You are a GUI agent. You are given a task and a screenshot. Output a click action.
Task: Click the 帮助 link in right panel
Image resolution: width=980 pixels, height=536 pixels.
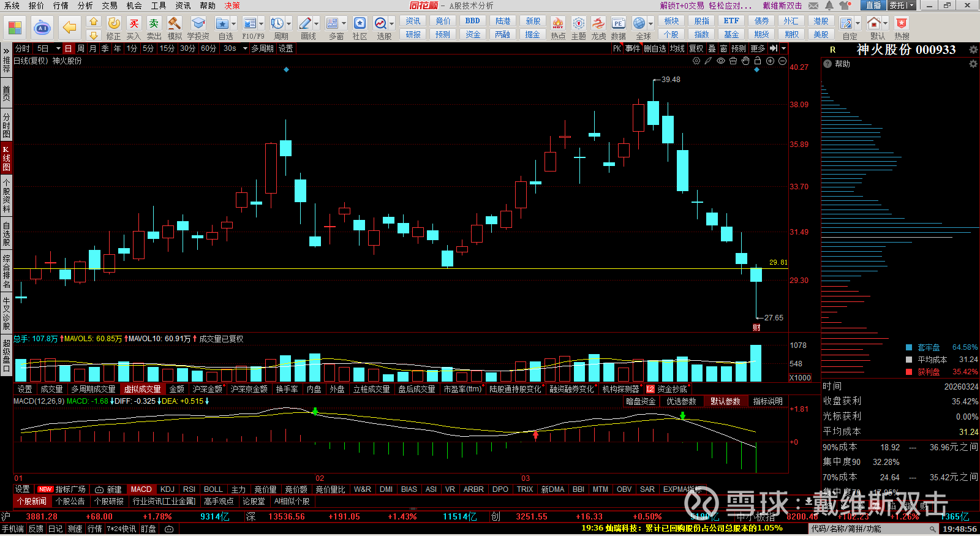(843, 64)
